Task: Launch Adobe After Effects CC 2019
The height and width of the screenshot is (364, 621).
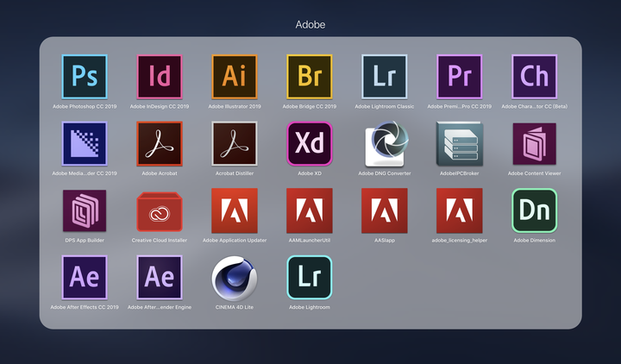Action: click(x=85, y=277)
